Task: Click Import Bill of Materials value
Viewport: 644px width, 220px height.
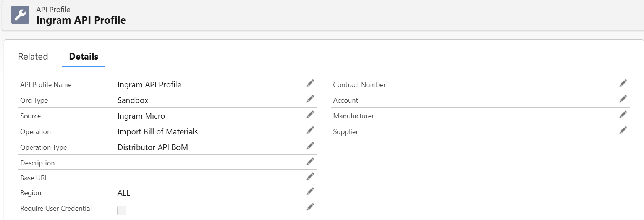Action: tap(157, 132)
